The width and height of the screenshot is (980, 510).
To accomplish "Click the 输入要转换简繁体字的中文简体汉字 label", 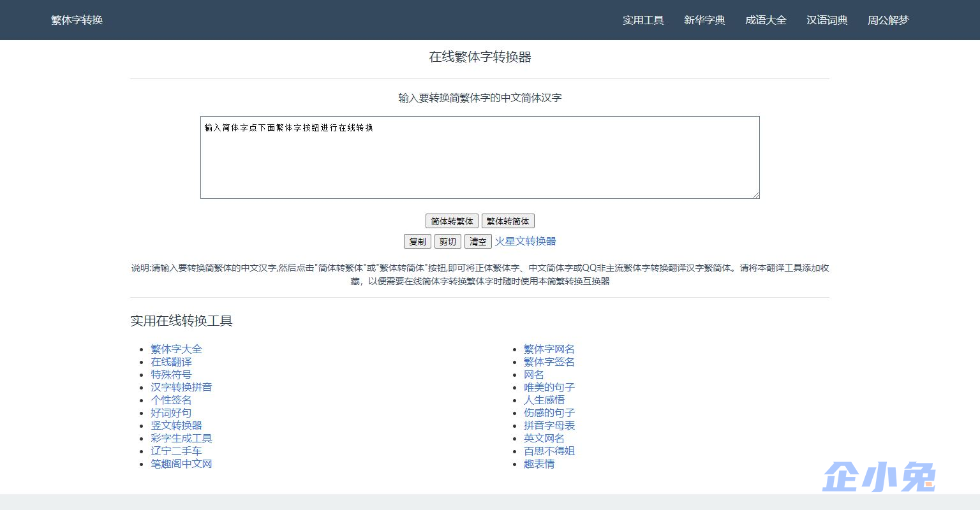I will 480,98.
